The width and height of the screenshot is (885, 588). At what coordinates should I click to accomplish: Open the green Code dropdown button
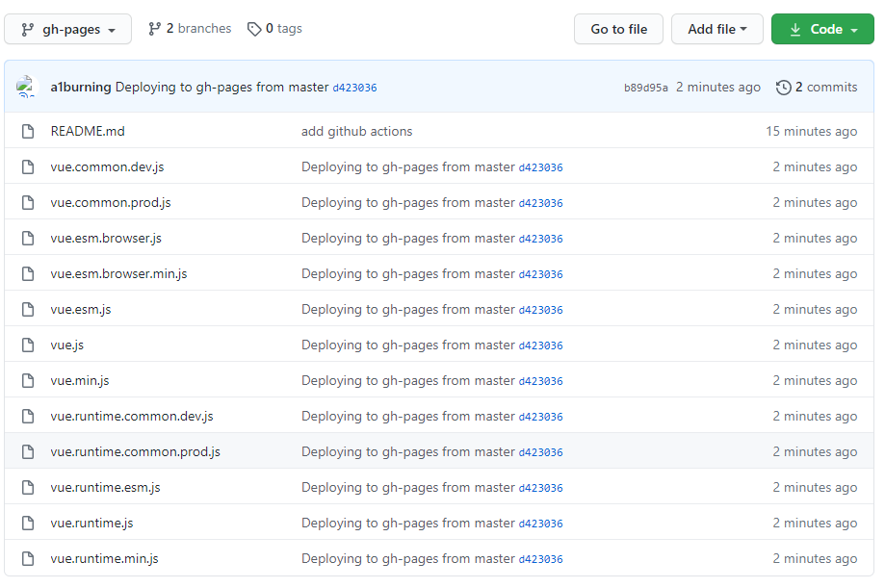pos(822,29)
